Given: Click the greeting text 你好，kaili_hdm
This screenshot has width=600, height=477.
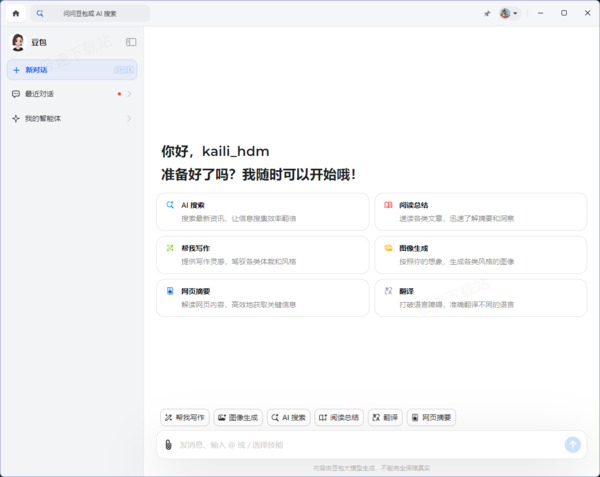Looking at the screenshot, I should click(x=215, y=151).
